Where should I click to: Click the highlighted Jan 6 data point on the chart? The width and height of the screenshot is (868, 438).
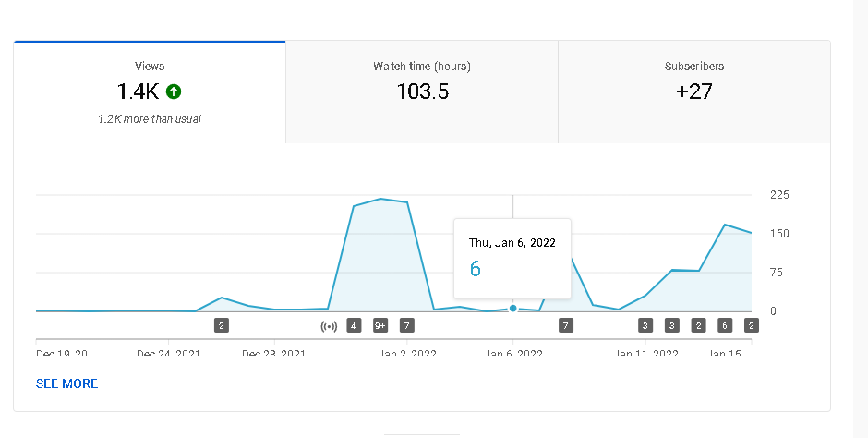coord(513,309)
